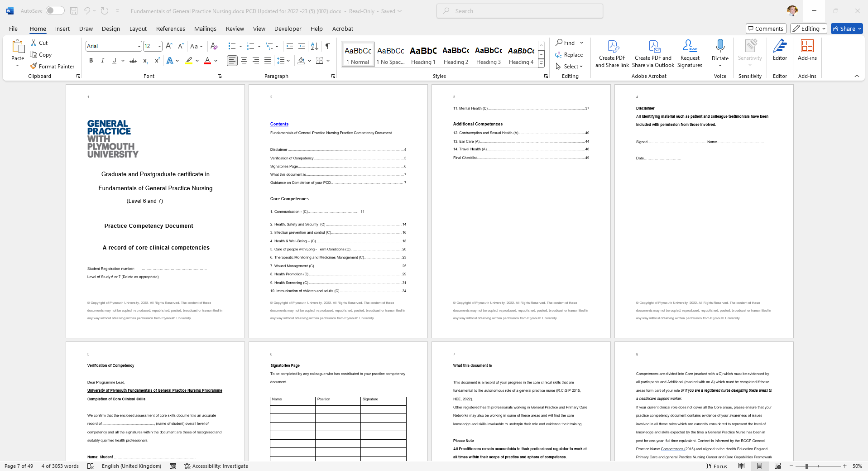Open the Acrobat tab
This screenshot has height=471, width=868.
click(x=343, y=29)
